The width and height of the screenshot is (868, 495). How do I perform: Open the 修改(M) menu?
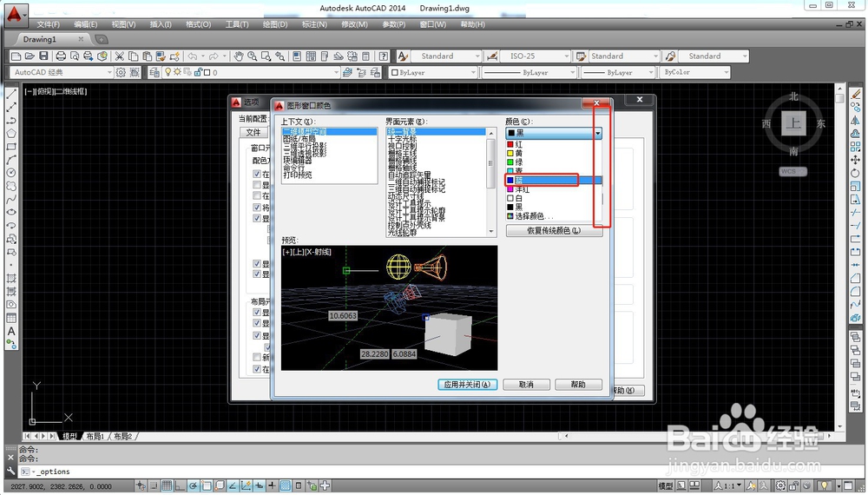(354, 24)
